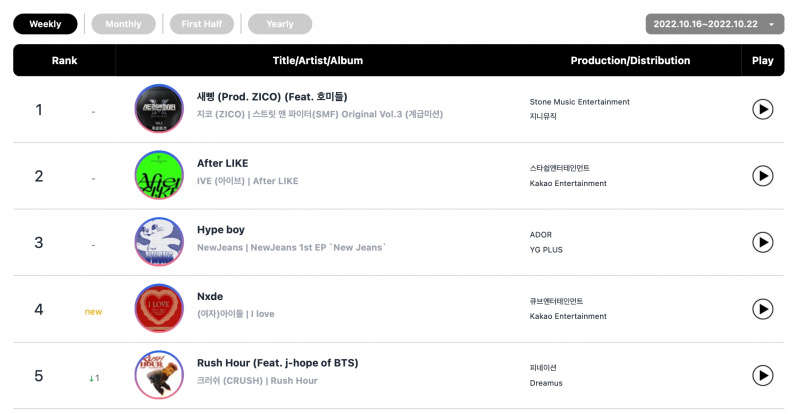The image size is (800, 414).
Task: Play the Nxde track
Action: point(762,309)
